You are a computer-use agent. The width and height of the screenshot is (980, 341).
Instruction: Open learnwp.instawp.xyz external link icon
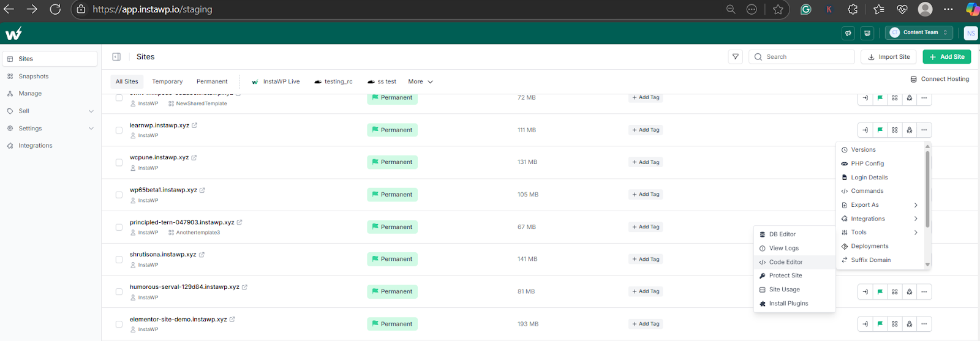pyautogui.click(x=195, y=125)
